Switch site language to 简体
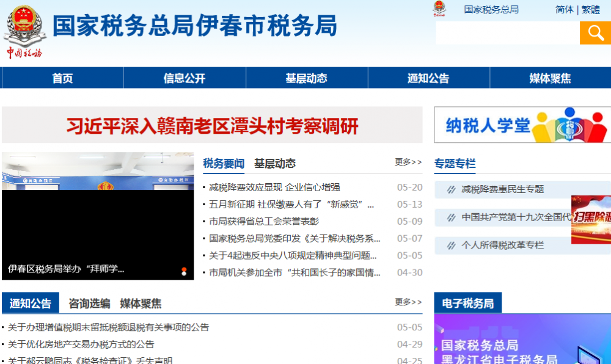Viewport: 611px width, 364px height. (564, 10)
